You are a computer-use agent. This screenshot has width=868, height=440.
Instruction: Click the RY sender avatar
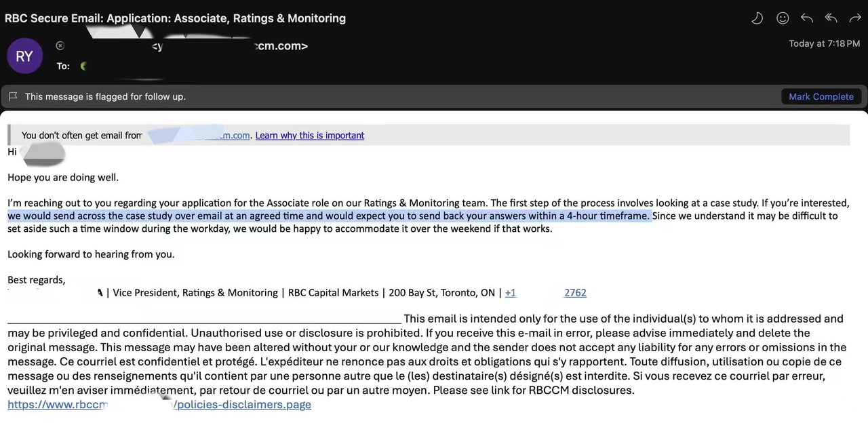click(x=24, y=56)
